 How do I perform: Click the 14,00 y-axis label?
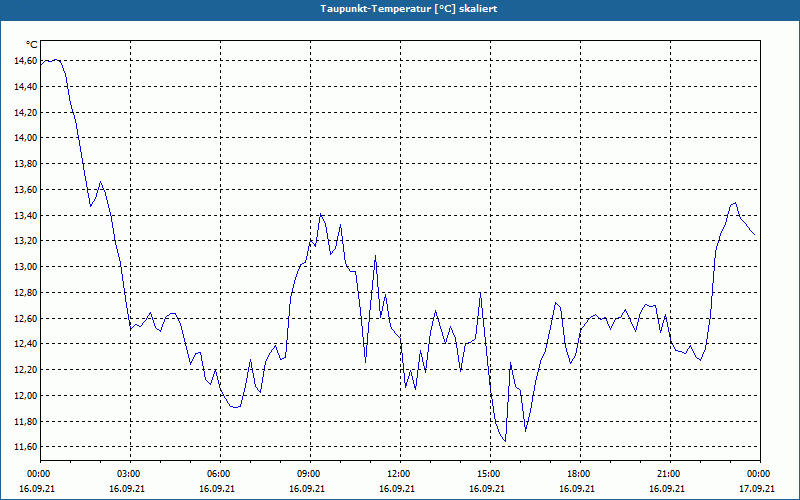tap(26, 138)
